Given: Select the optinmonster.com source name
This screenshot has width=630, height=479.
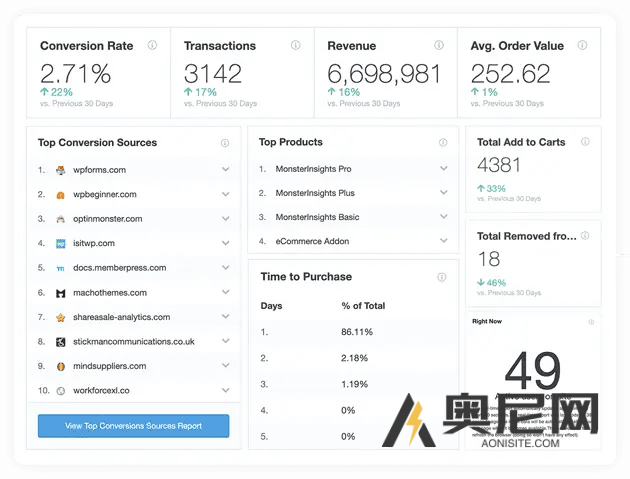Looking at the screenshot, I should pos(108,219).
